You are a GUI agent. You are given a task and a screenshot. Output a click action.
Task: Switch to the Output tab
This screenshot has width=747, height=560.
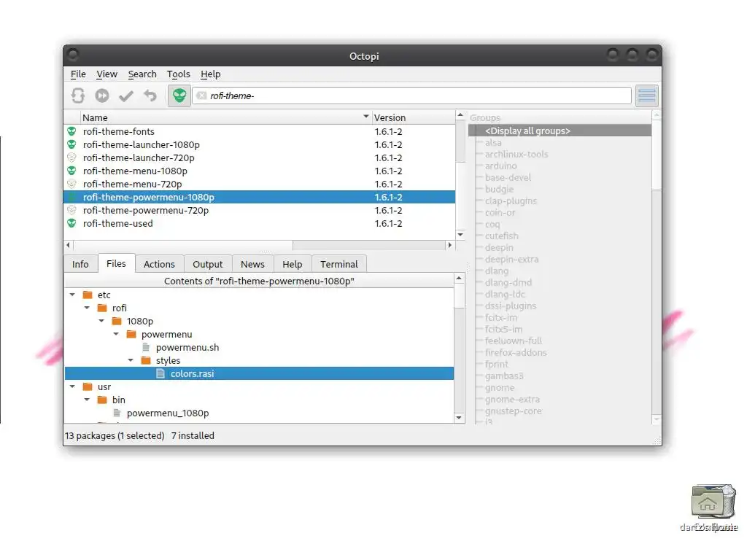(x=207, y=264)
